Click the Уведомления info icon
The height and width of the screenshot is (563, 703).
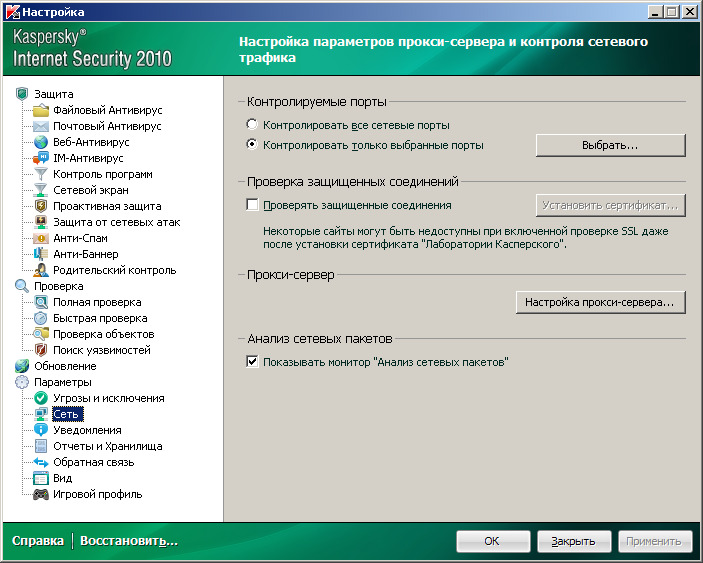41,430
